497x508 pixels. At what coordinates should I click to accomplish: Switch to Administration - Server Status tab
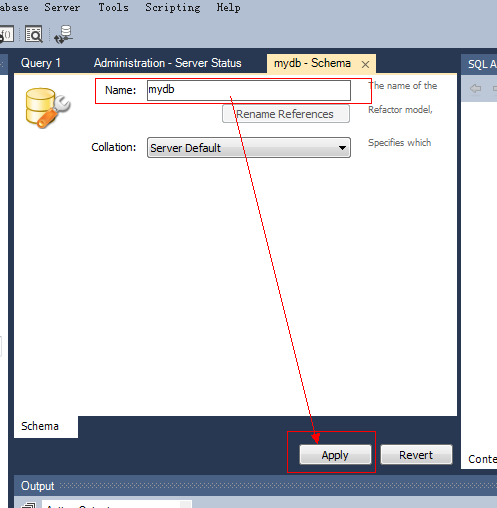pyautogui.click(x=167, y=63)
